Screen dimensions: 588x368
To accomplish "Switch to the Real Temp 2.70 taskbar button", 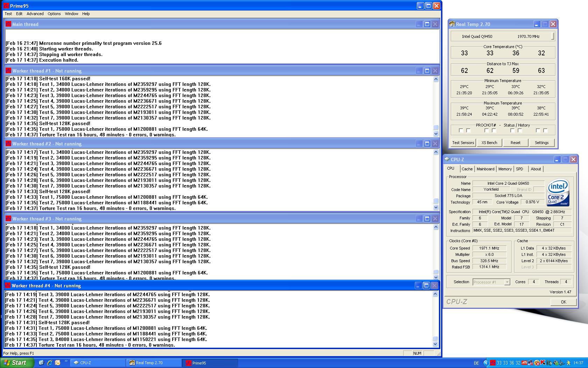I will tap(154, 363).
